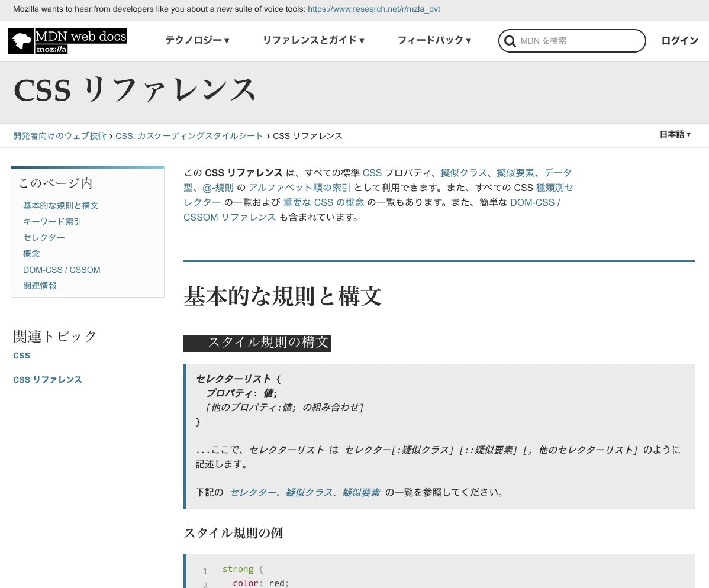Screen dimensions: 709x588
Task: Open the CSSOM リファレンス link
Action: [x=230, y=217]
